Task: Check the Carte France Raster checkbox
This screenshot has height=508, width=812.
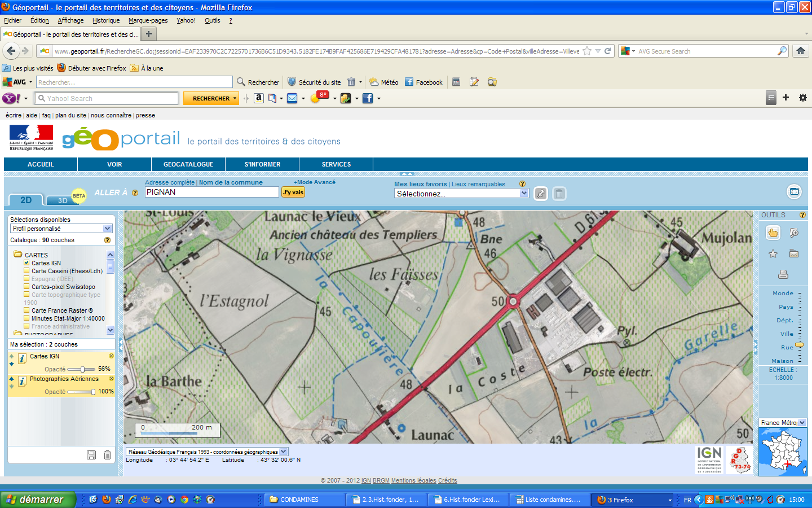Action: click(27, 310)
